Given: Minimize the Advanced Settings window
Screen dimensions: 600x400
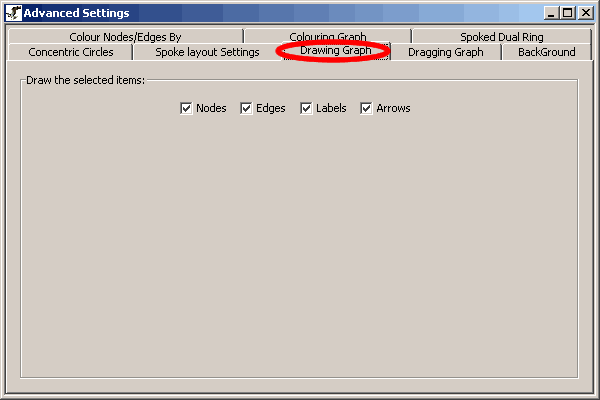Looking at the screenshot, I should [551, 13].
